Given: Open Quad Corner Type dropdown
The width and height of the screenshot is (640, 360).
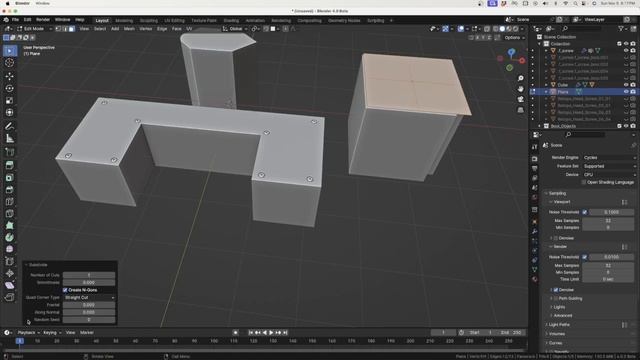Looking at the screenshot, I should pos(89,298).
